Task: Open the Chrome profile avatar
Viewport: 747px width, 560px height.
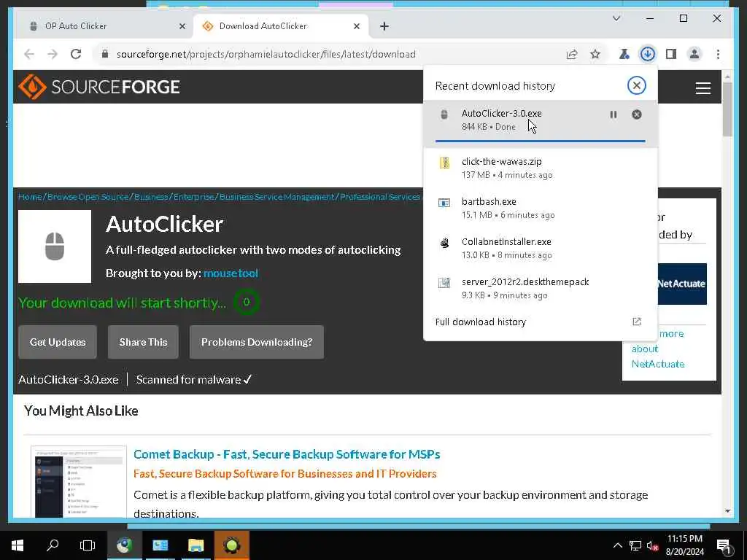Action: coord(694,54)
